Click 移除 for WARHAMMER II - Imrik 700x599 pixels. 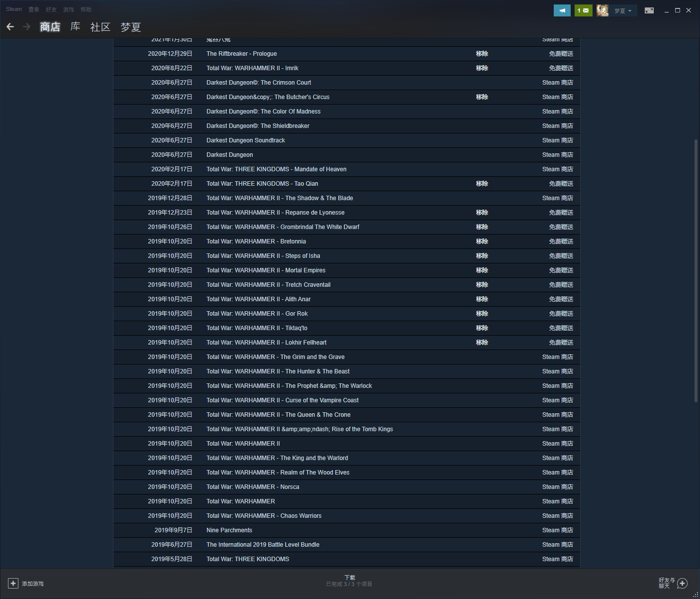[x=482, y=68]
